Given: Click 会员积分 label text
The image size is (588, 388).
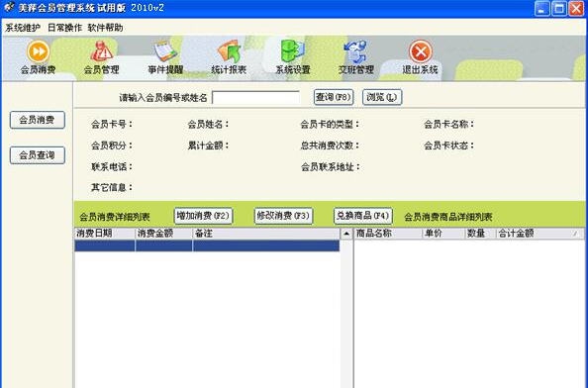Looking at the screenshot, I should click(x=112, y=145).
